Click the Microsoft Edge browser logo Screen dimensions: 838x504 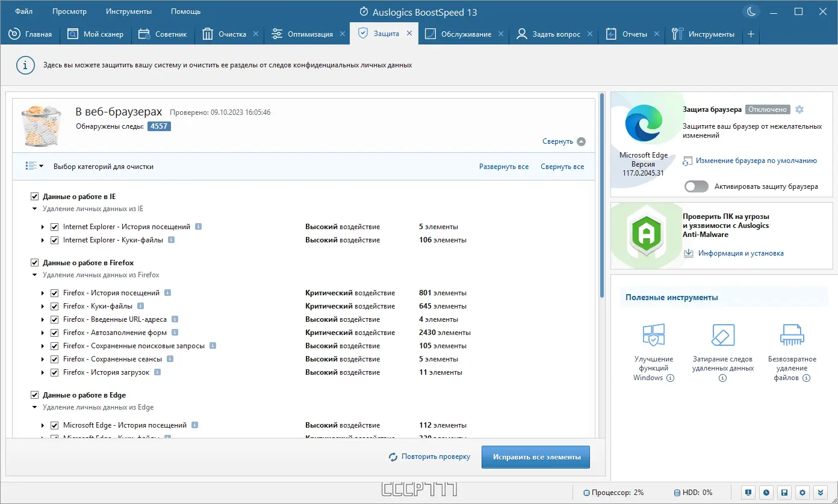pyautogui.click(x=644, y=123)
